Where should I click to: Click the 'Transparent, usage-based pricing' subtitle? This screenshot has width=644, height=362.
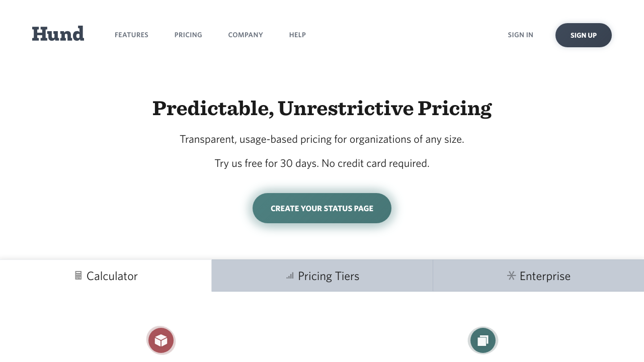(x=322, y=139)
